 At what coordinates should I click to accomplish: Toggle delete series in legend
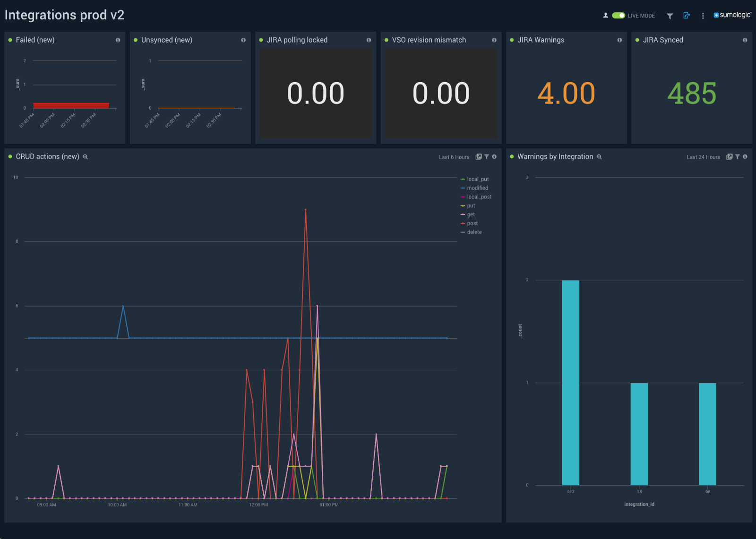click(471, 232)
